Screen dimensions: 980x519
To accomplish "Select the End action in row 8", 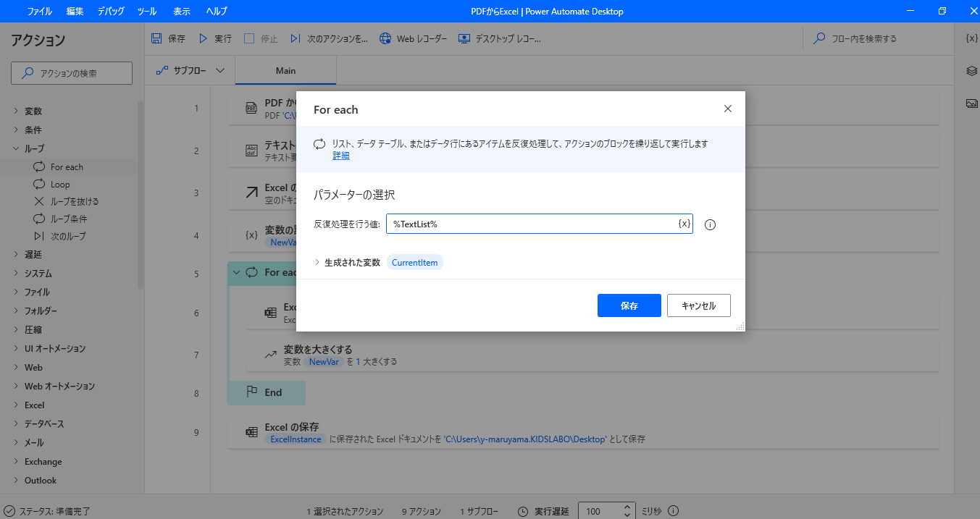I will 267,392.
